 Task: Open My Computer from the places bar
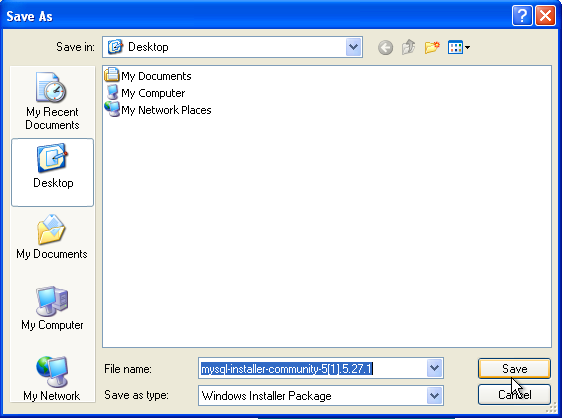click(x=52, y=308)
